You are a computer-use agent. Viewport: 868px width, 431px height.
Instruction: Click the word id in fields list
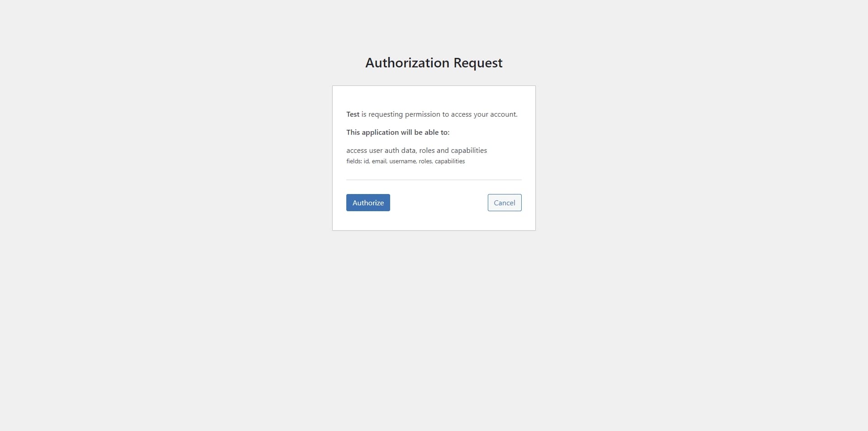(x=367, y=161)
